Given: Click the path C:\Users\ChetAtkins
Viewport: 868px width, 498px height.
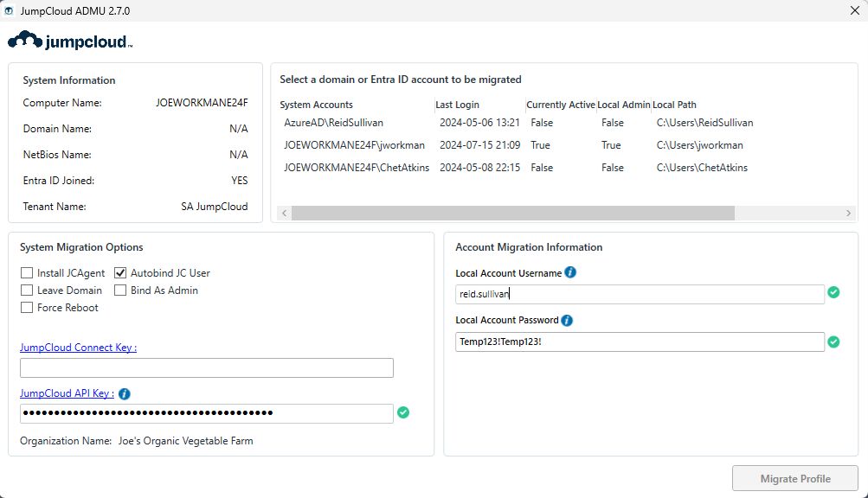Looking at the screenshot, I should point(702,168).
